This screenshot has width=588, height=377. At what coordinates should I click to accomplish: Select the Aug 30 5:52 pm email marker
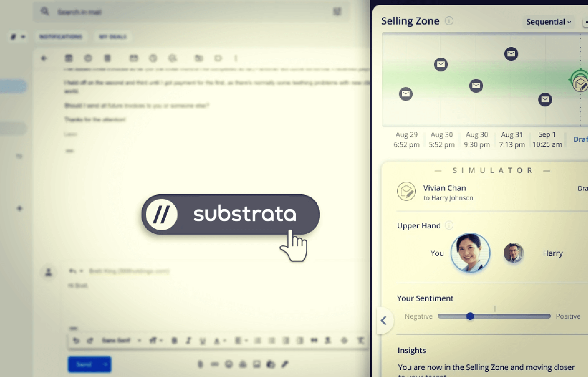coord(441,64)
